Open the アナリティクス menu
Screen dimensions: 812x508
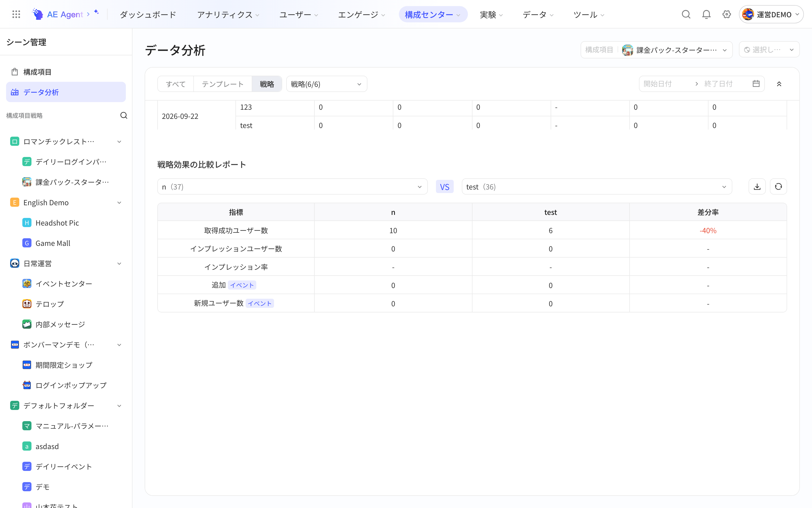[228, 14]
